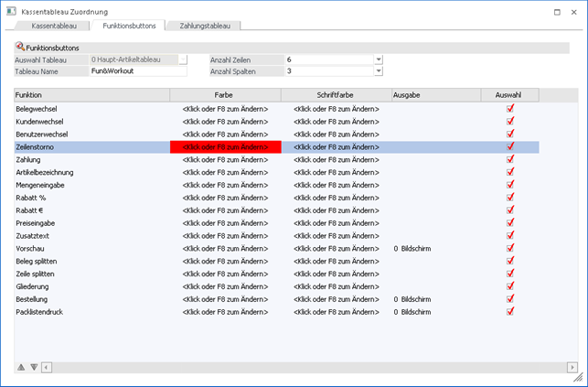Click the Tableau Name input field
Image resolution: width=588 pixels, height=387 pixels.
click(137, 71)
